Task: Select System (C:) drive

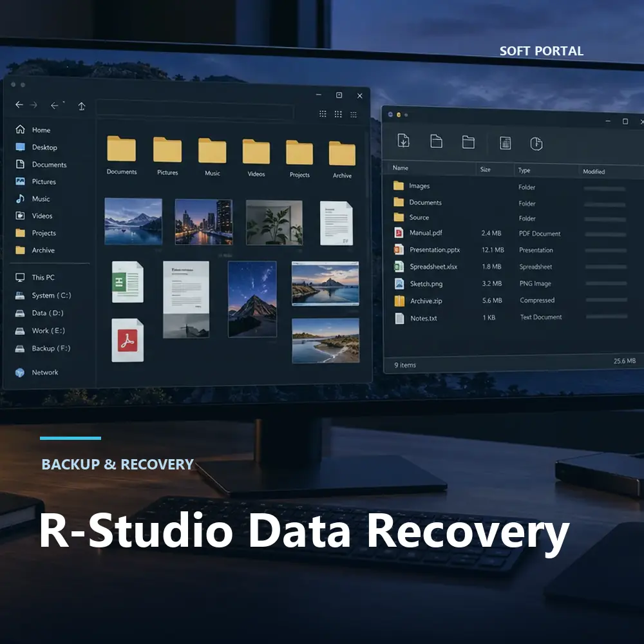Action: tap(43, 296)
